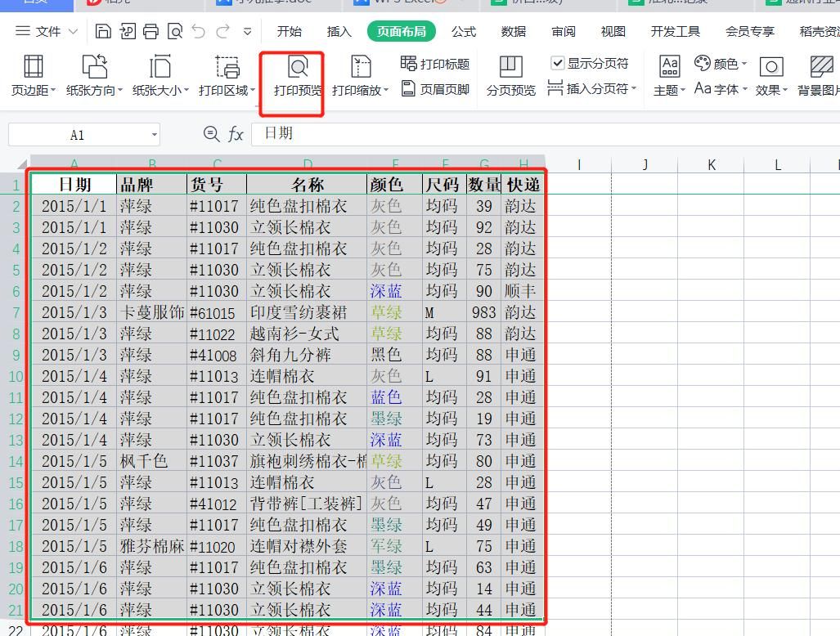Open the 文件 file menu
The height and width of the screenshot is (636, 840).
pyautogui.click(x=49, y=31)
